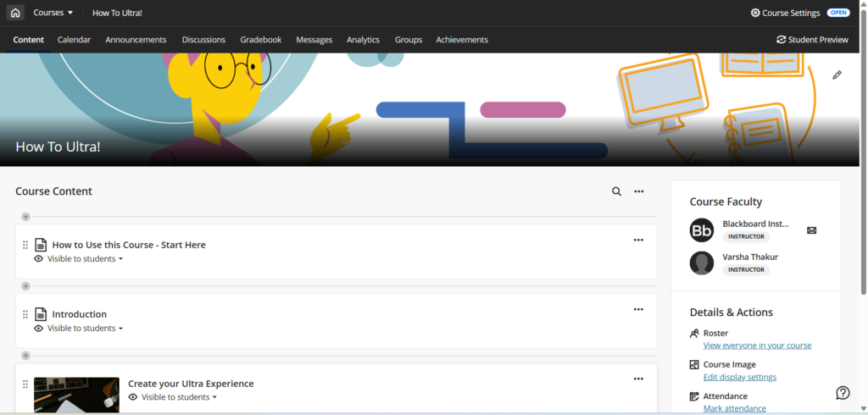Viewport: 868px width, 415px height.
Task: Open Course Content more options menu
Action: point(639,191)
